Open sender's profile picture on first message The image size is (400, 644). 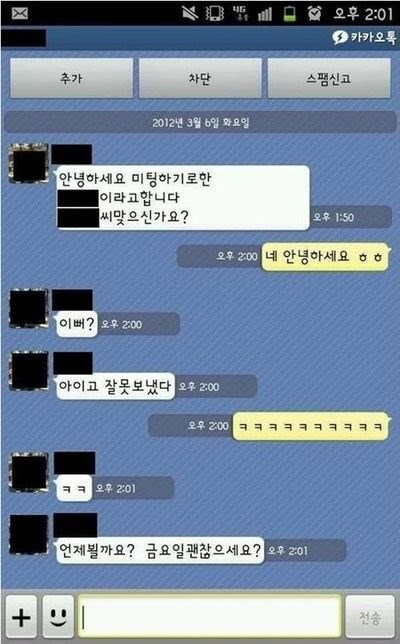(x=29, y=163)
